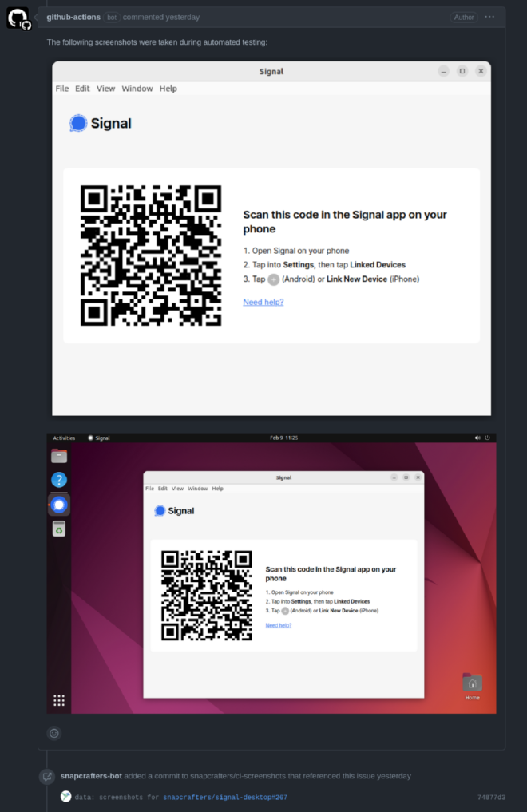Open the View menu in the top Signal window
527x812 pixels.
pos(105,89)
